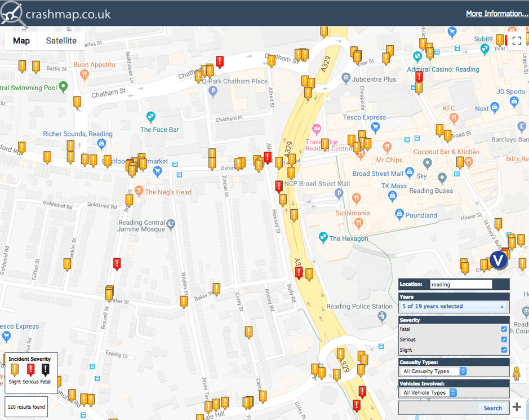Click the Reading Police Station icon

tap(381, 316)
